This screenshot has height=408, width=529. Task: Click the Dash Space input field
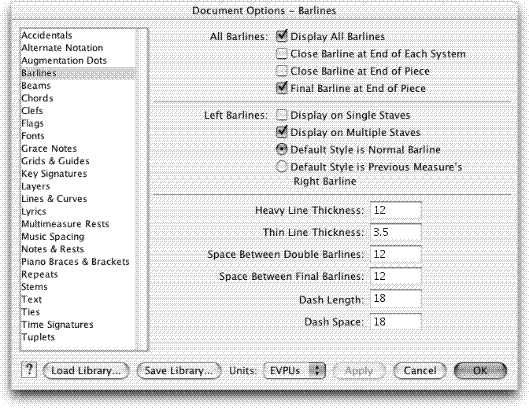click(x=396, y=322)
